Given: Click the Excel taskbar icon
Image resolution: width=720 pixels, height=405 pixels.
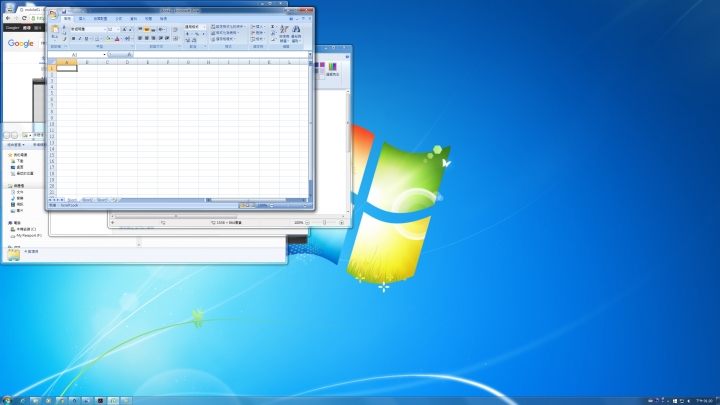Looking at the screenshot, I should [113, 400].
